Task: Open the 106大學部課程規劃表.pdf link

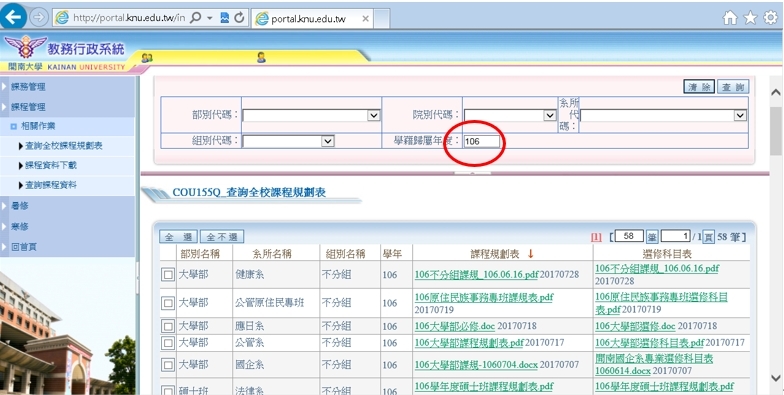Action: click(469, 343)
